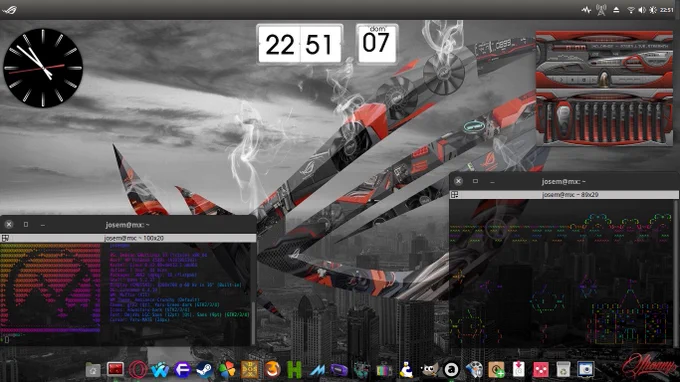Open the orange swirl icon in dock
680x382 pixels.
coord(272,370)
